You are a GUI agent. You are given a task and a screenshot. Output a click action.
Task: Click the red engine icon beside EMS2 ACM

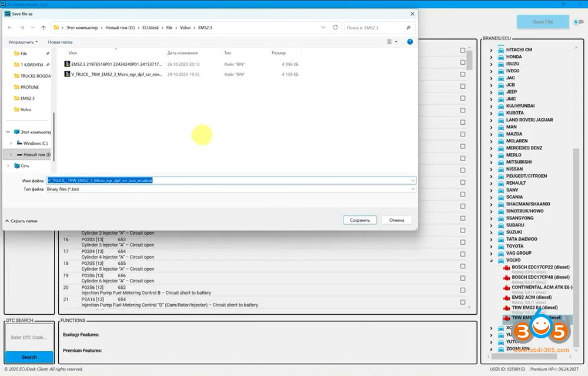coord(506,298)
